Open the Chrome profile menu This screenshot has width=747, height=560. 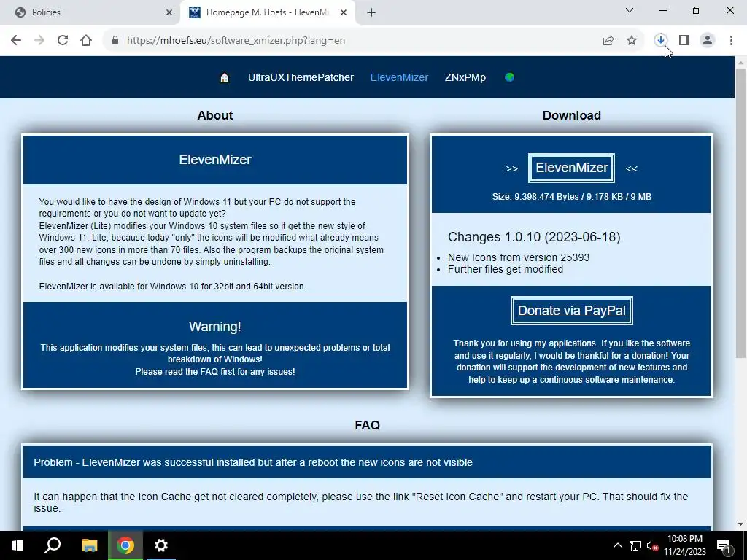(x=708, y=41)
